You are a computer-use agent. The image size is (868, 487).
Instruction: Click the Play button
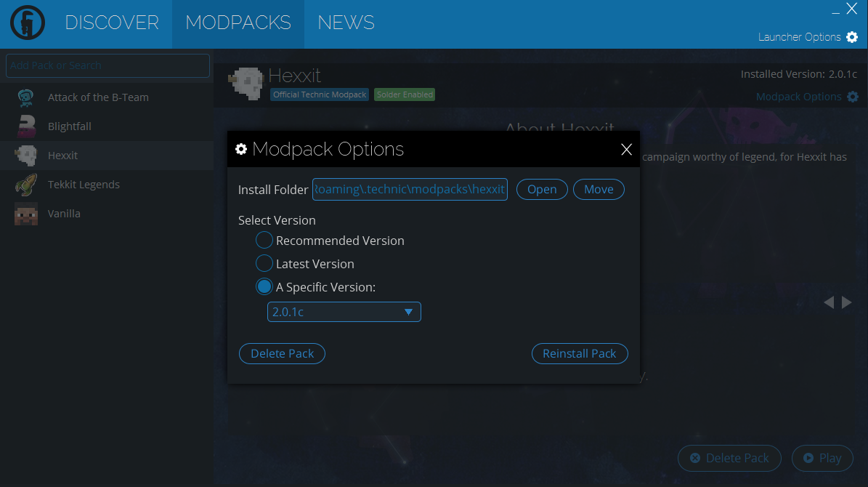[822, 458]
